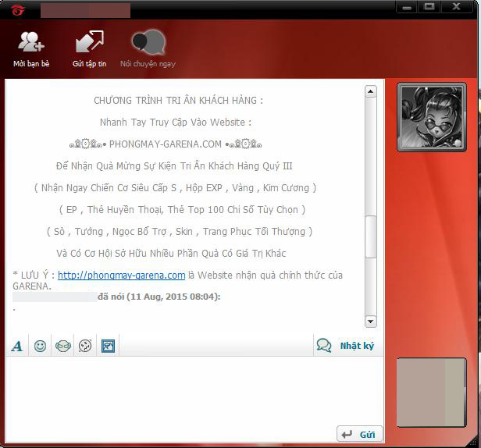Maximize the chat window
The height and width of the screenshot is (448, 481).
pyautogui.click(x=429, y=7)
